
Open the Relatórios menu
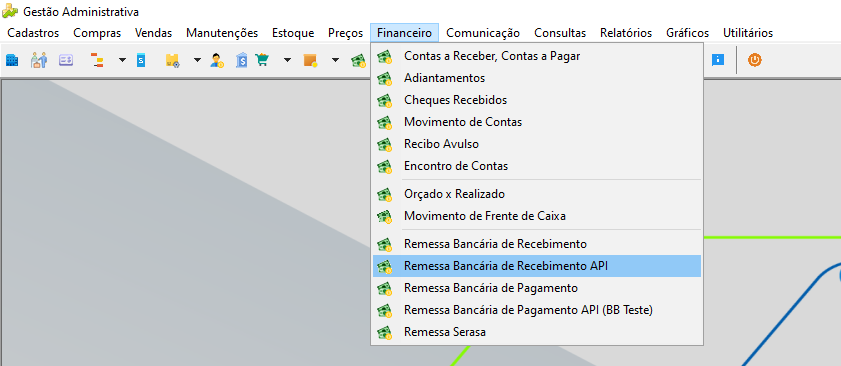click(x=626, y=33)
